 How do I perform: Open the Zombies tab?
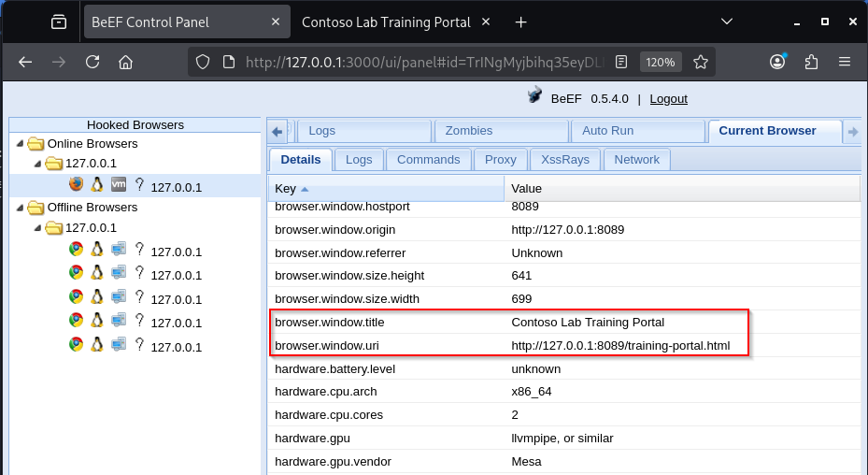(x=502, y=131)
